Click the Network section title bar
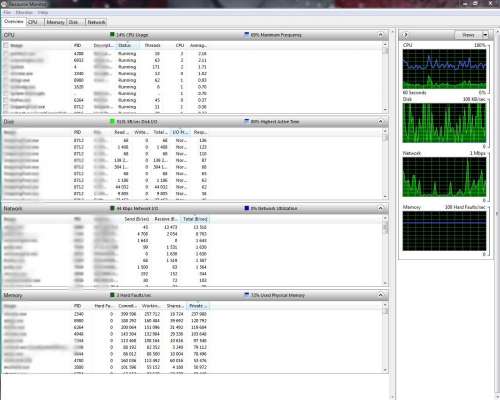The image size is (500, 400). 195,208
